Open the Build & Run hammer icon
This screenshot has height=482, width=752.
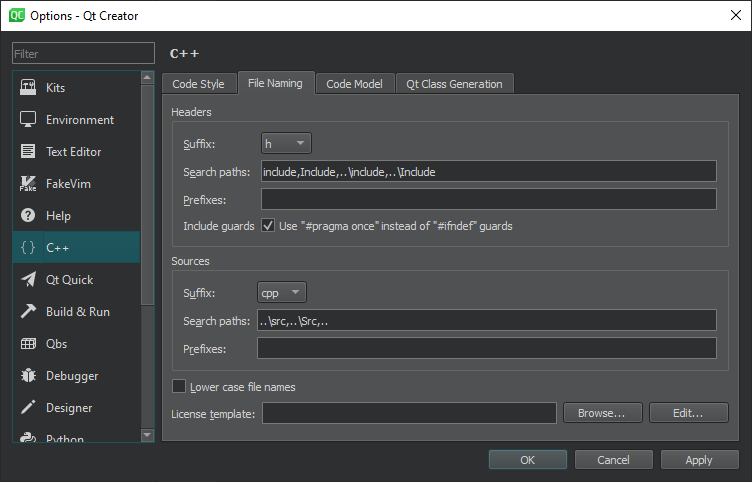click(x=28, y=311)
